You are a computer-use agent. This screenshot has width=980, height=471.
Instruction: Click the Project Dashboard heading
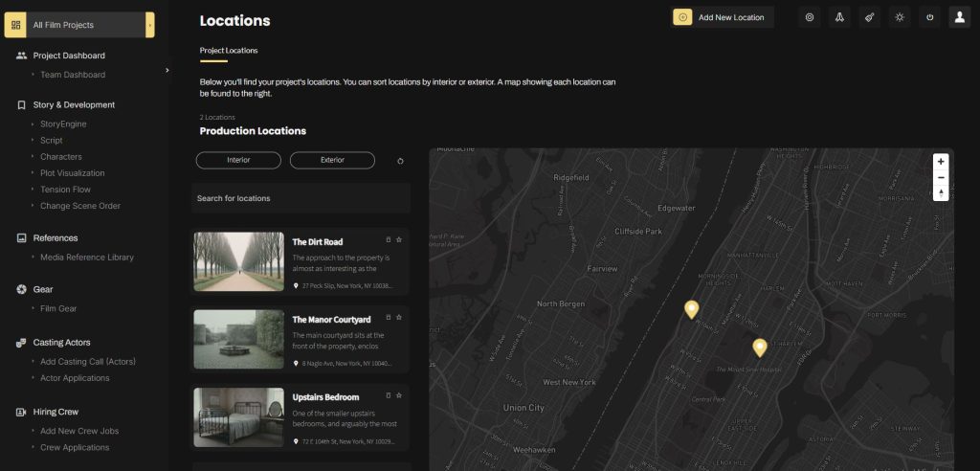coord(69,56)
